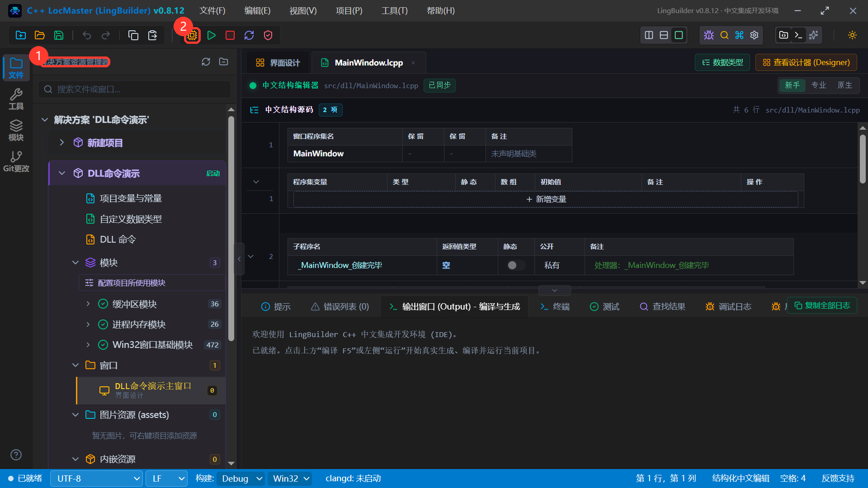The image size is (868, 488).
Task: Run the project with green play icon
Action: pyautogui.click(x=211, y=35)
